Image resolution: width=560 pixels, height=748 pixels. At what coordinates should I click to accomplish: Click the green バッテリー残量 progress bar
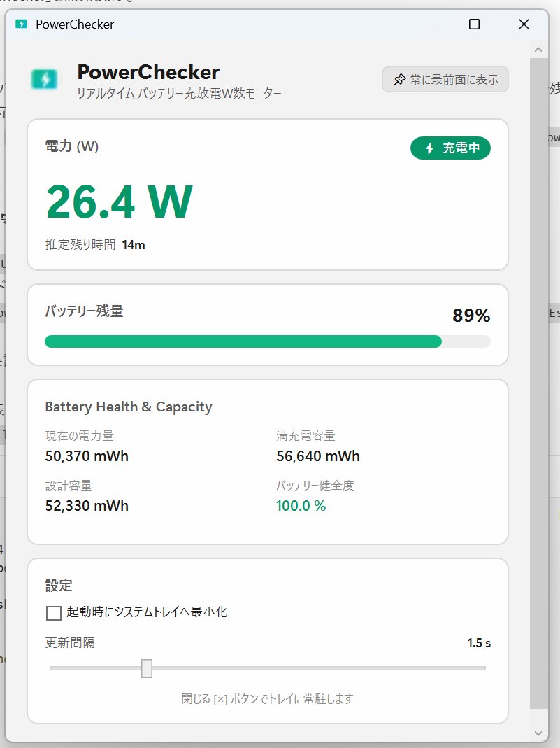(243, 341)
